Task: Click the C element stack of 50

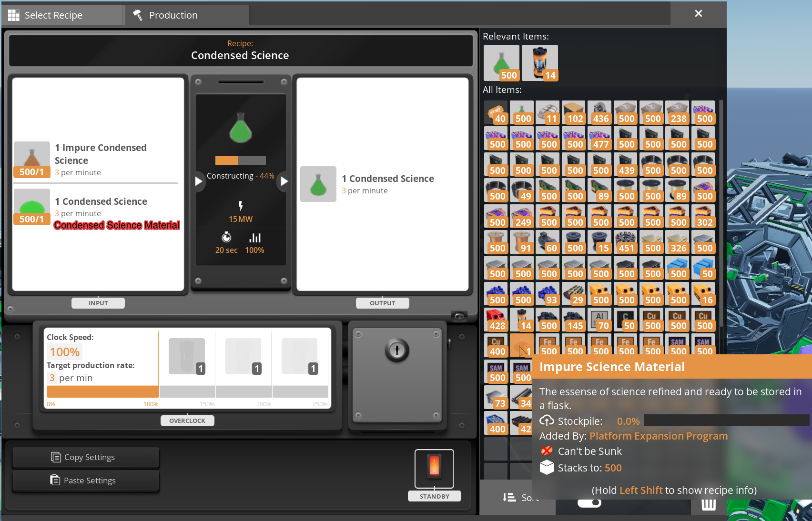Action: point(626,320)
